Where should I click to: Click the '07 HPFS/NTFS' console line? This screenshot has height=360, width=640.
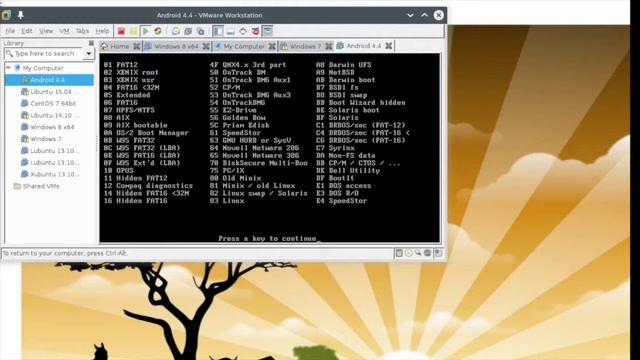point(129,110)
